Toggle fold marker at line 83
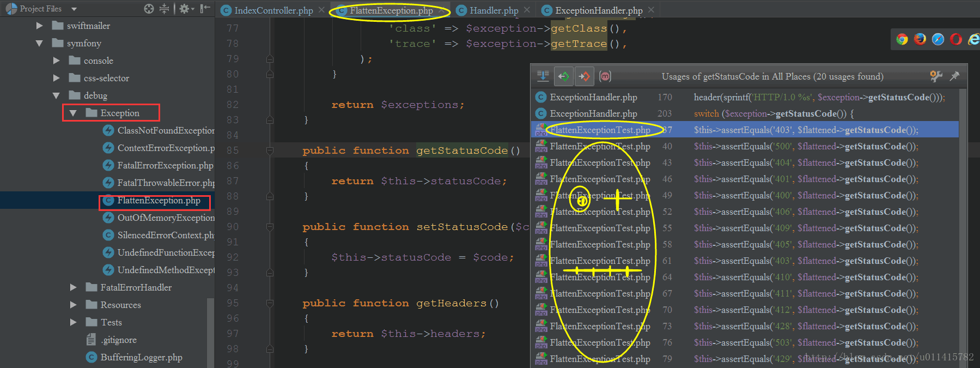980x368 pixels. pyautogui.click(x=270, y=120)
